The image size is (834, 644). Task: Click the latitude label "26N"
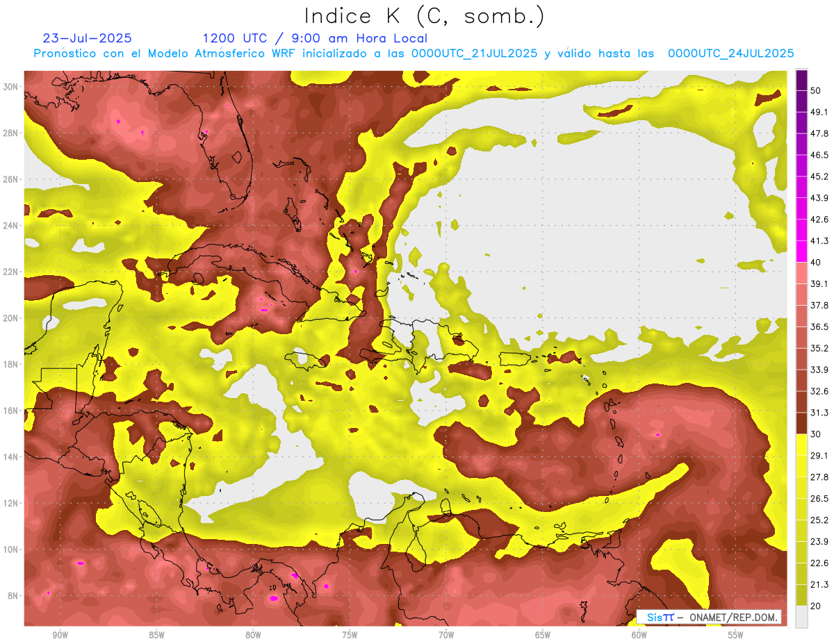point(10,179)
